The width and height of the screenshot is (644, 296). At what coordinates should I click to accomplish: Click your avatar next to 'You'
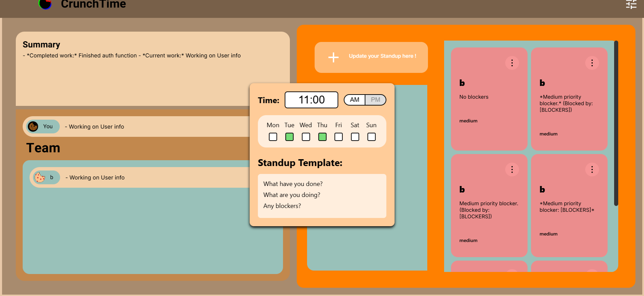click(x=33, y=127)
